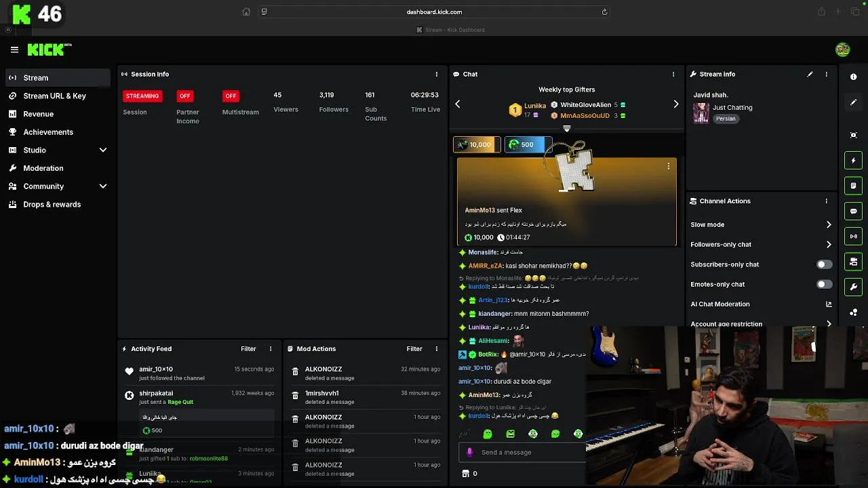
Task: Toggle the document widget icon in right sidebar
Action: [x=854, y=186]
